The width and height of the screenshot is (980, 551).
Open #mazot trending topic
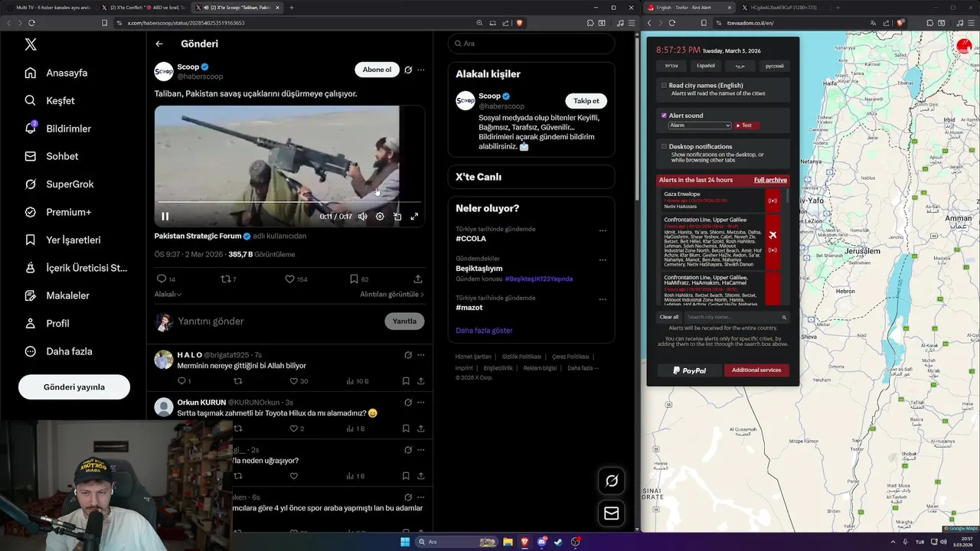click(x=469, y=308)
